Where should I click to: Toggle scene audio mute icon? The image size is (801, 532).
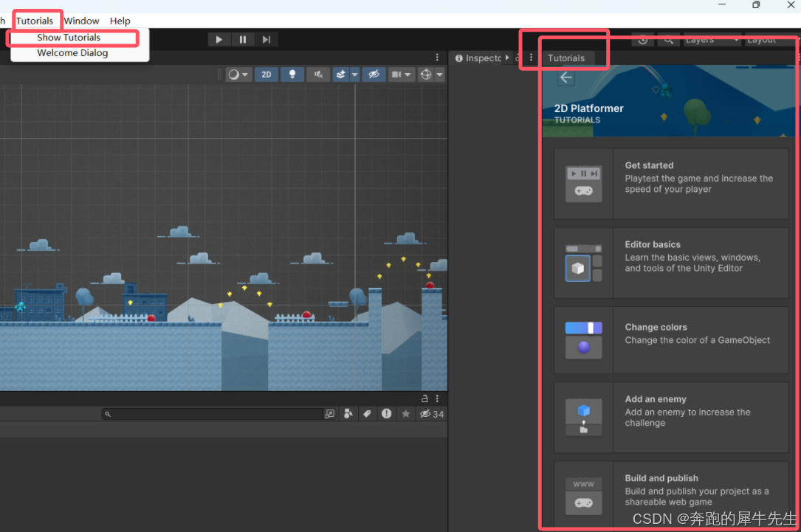(318, 75)
